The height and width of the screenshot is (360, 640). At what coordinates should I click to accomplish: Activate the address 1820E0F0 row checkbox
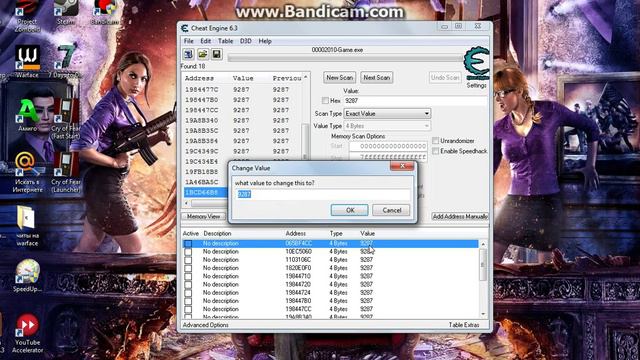tap(188, 268)
